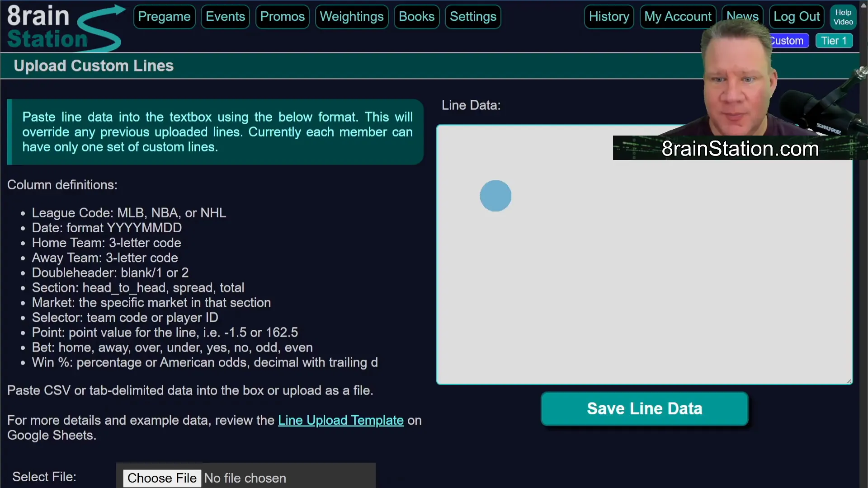Image resolution: width=868 pixels, height=488 pixels.
Task: Open the Pregame menu
Action: 164,17
